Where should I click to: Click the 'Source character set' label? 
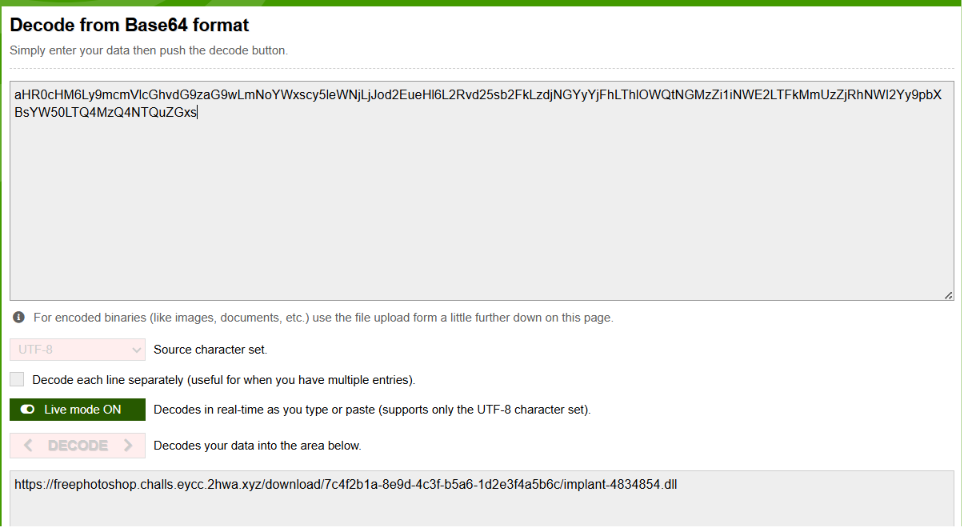click(210, 350)
